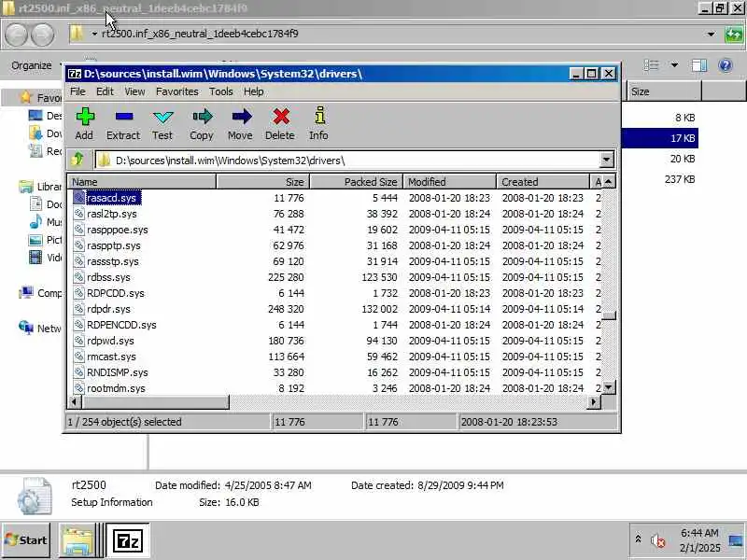The height and width of the screenshot is (560, 747).
Task: Open the View menu in 7-Zip
Action: pyautogui.click(x=134, y=91)
